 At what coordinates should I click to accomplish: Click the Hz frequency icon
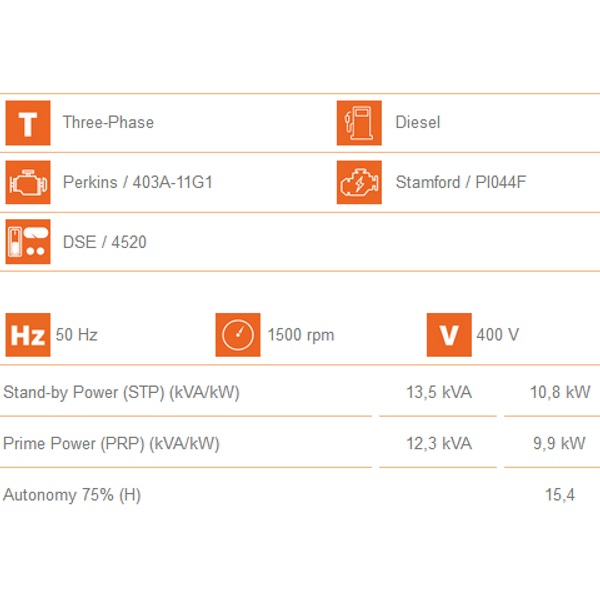pyautogui.click(x=28, y=335)
